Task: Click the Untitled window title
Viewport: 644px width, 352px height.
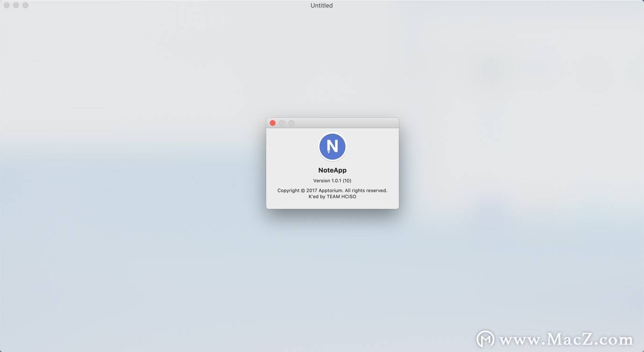Action: click(x=322, y=6)
